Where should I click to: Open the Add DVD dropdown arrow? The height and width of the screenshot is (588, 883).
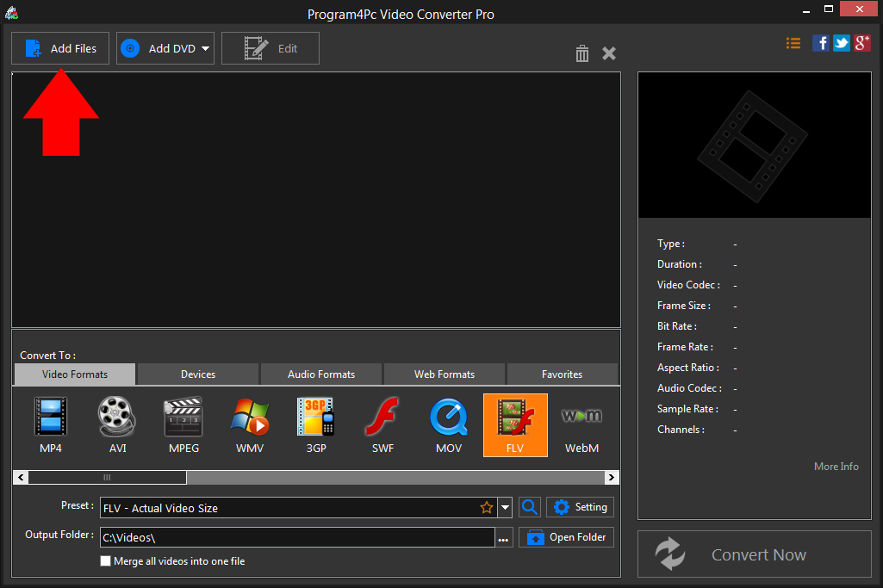206,48
